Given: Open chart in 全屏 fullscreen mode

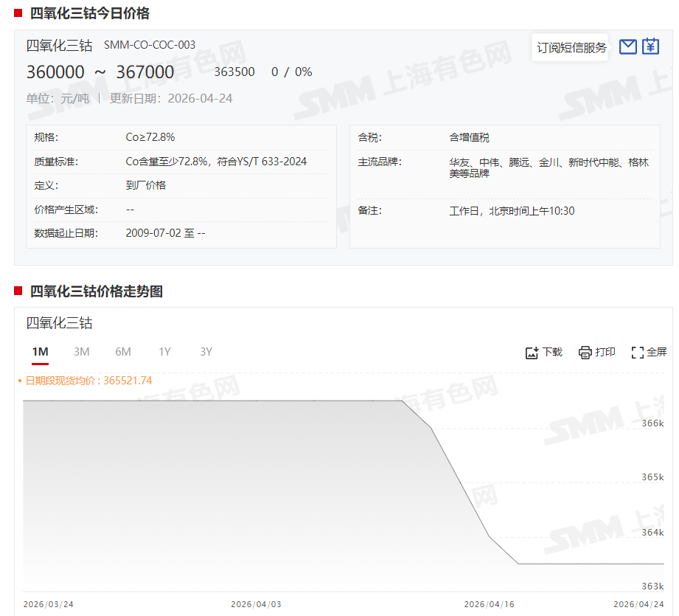Looking at the screenshot, I should coord(649,353).
